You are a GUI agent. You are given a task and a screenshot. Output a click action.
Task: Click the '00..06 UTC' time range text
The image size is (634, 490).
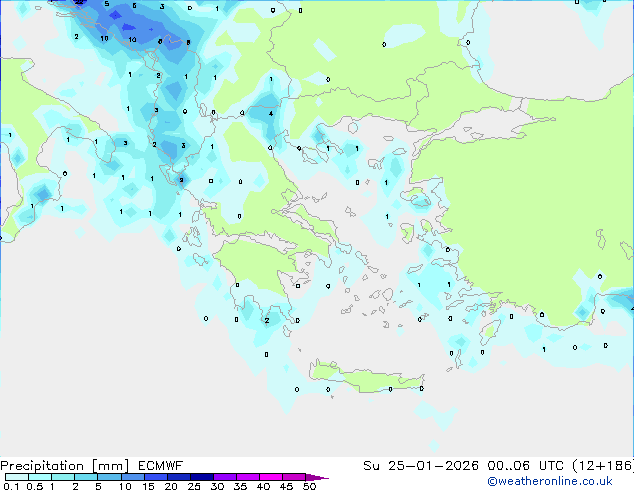pos(526,466)
